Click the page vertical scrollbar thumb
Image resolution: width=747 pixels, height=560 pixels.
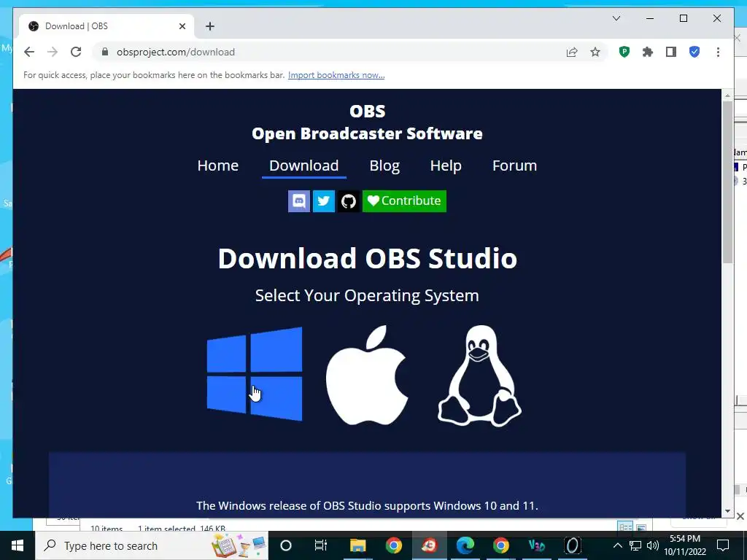pos(727,182)
